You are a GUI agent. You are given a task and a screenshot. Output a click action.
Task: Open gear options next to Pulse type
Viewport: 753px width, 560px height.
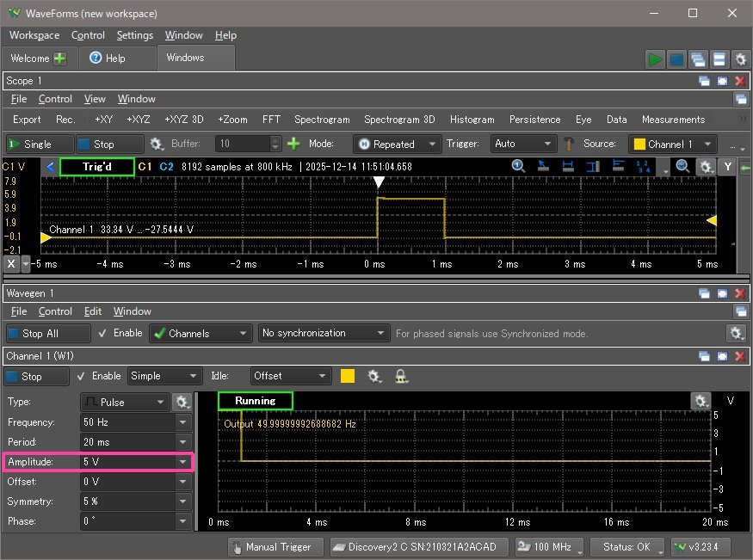182,402
